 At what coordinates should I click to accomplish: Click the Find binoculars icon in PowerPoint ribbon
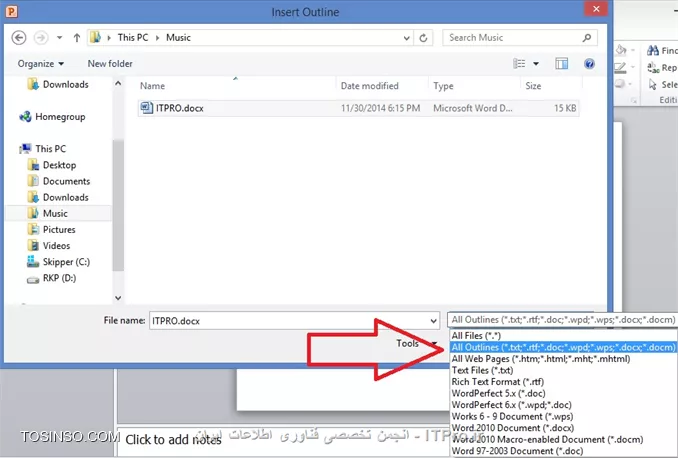(x=652, y=51)
